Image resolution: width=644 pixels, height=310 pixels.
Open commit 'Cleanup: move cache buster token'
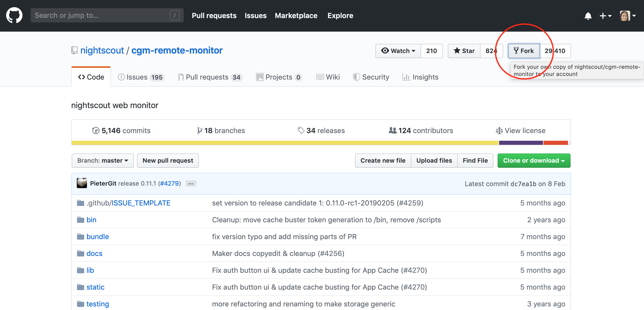[326, 220]
